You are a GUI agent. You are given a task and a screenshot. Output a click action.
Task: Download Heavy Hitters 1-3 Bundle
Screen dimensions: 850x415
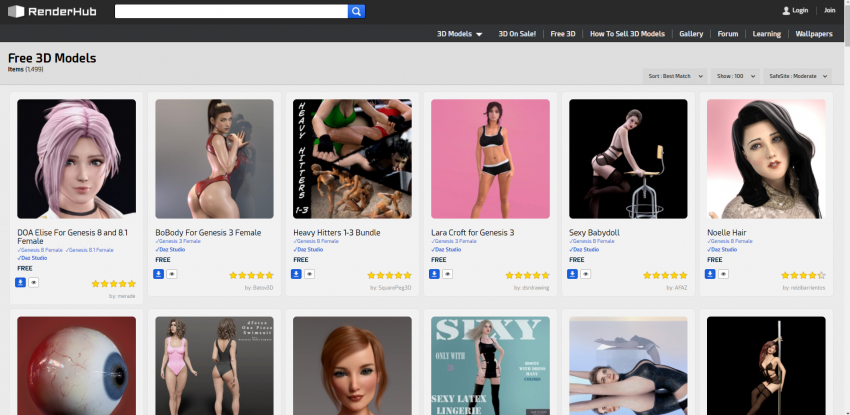pyautogui.click(x=297, y=274)
